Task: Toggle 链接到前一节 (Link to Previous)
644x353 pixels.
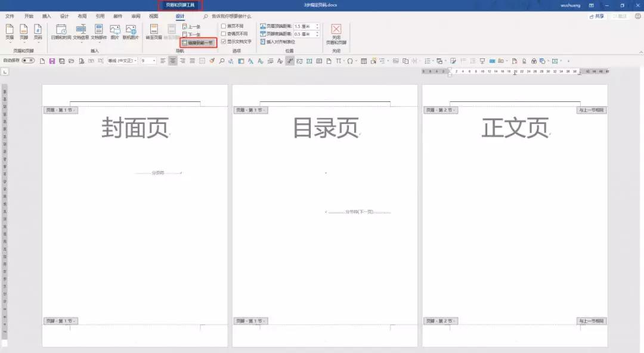Action: click(x=198, y=42)
